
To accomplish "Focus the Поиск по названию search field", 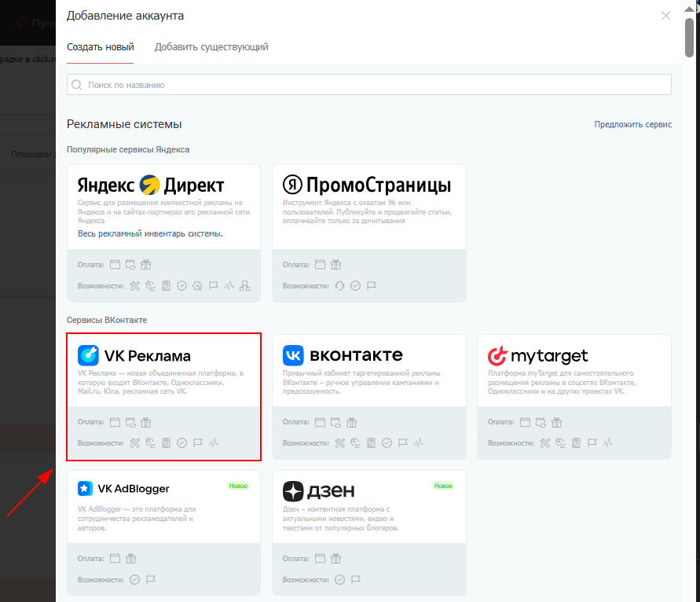I will click(x=369, y=85).
